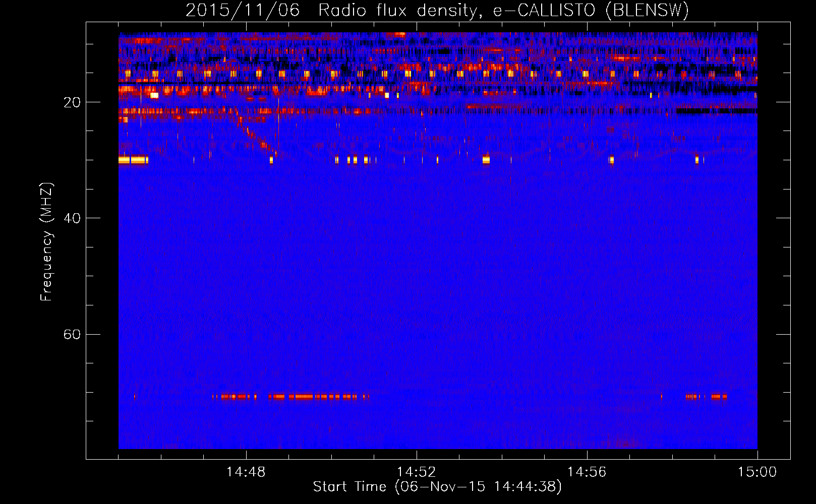Click the 14:52 time tick label
The image size is (816, 504).
pyautogui.click(x=417, y=472)
